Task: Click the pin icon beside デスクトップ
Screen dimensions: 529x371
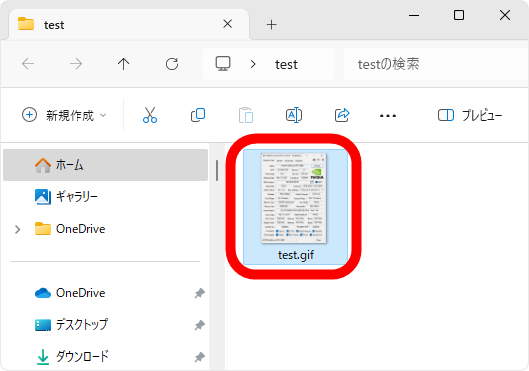Action: [200, 325]
